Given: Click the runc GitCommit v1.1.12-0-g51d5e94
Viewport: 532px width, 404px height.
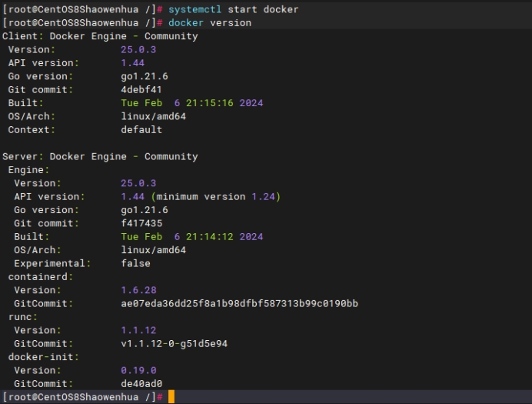Looking at the screenshot, I should coord(174,343).
